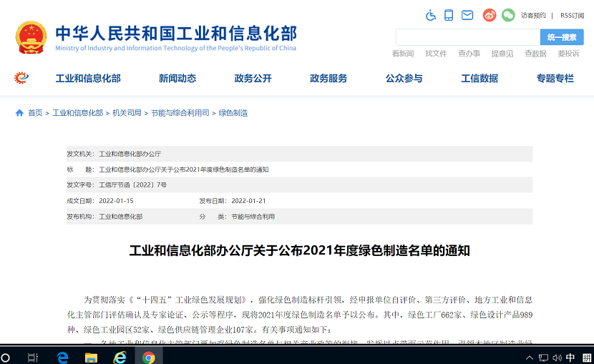Open the 工业和信息化部 navigation menu
This screenshot has height=364, width=594.
click(88, 79)
